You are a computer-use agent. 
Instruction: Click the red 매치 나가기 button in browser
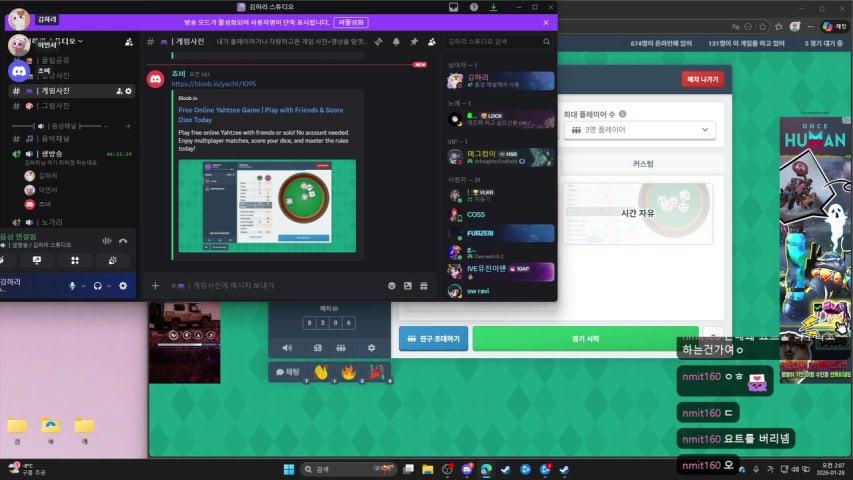702,79
